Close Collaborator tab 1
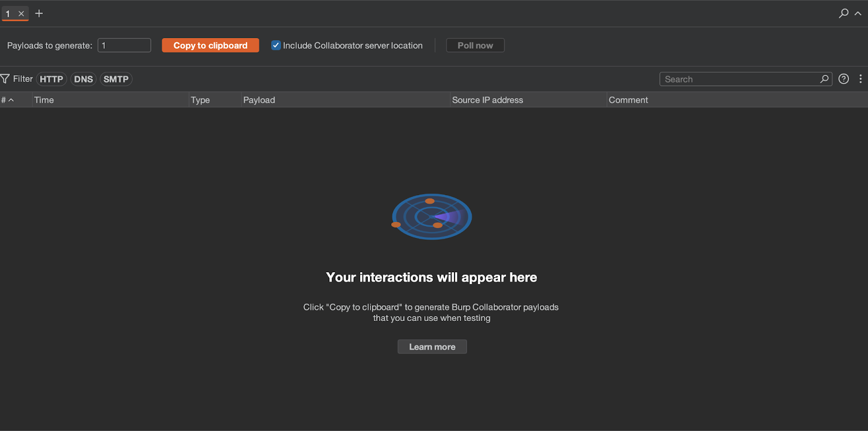868x431 pixels. (x=21, y=14)
